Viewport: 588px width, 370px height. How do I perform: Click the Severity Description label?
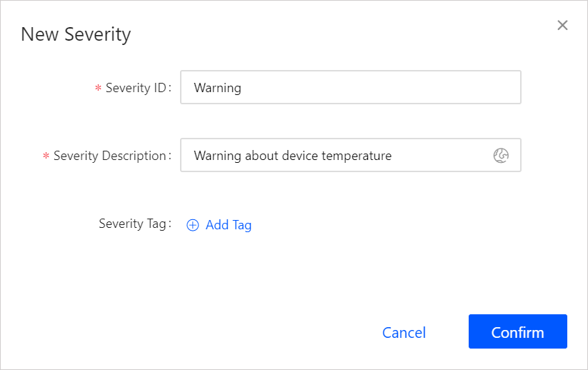110,156
